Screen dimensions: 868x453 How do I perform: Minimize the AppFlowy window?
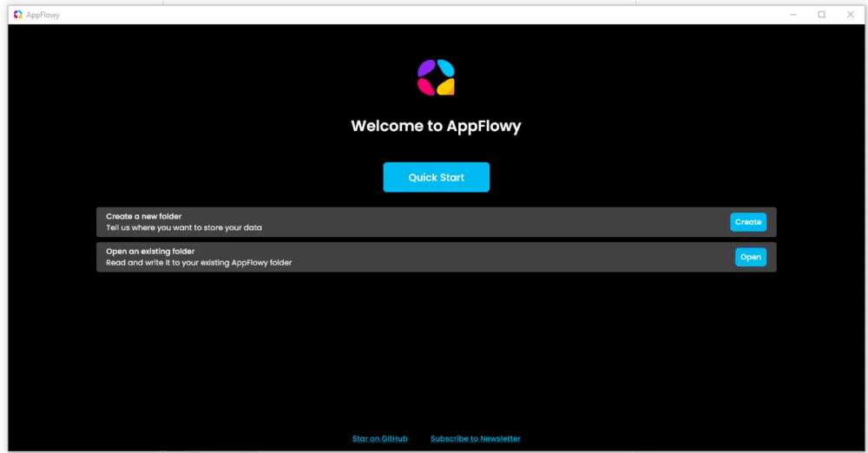(793, 15)
